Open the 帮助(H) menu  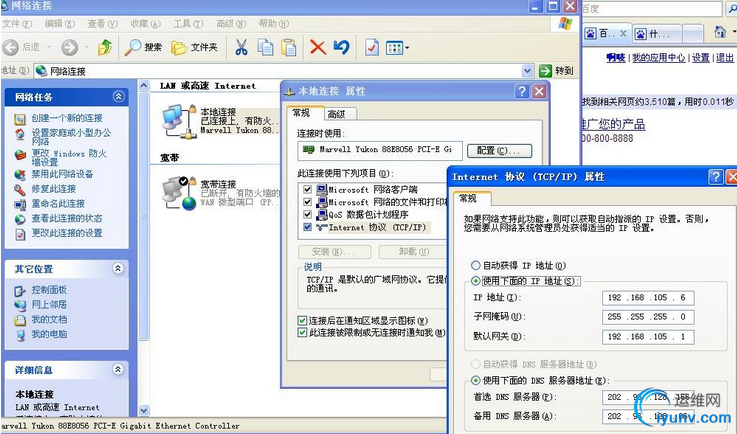274,24
